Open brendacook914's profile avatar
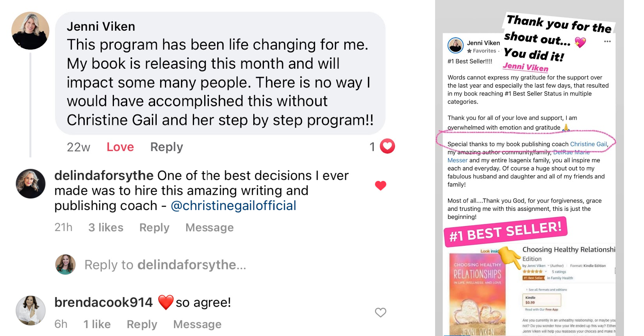 pyautogui.click(x=31, y=310)
